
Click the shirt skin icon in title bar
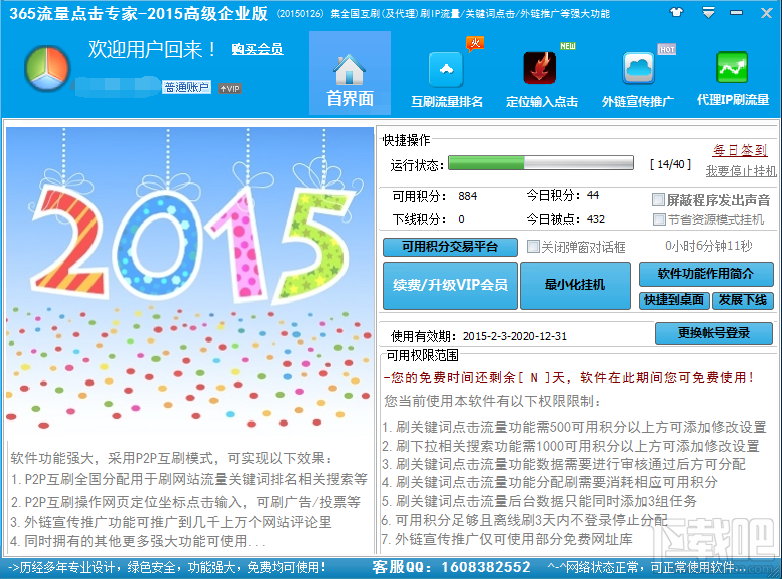coord(676,12)
